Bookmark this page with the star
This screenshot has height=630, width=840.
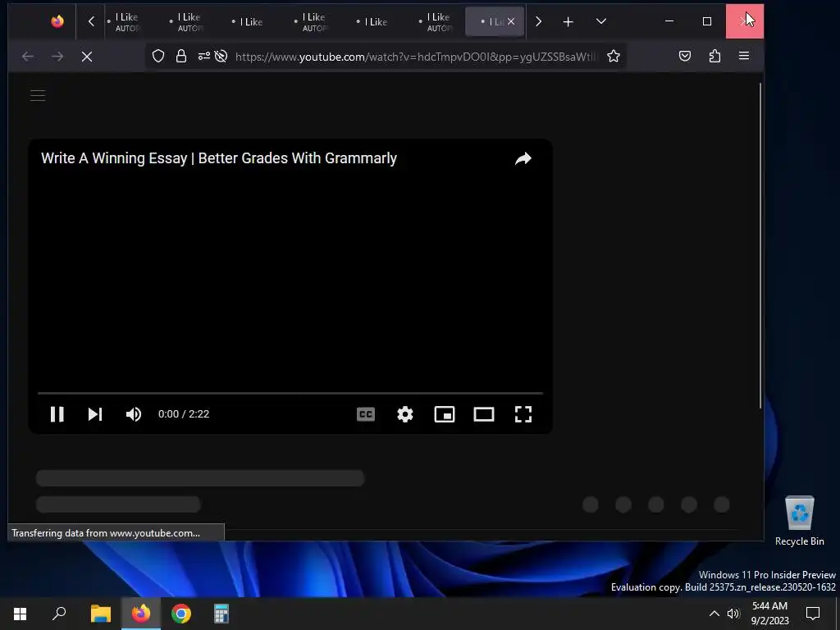(614, 57)
